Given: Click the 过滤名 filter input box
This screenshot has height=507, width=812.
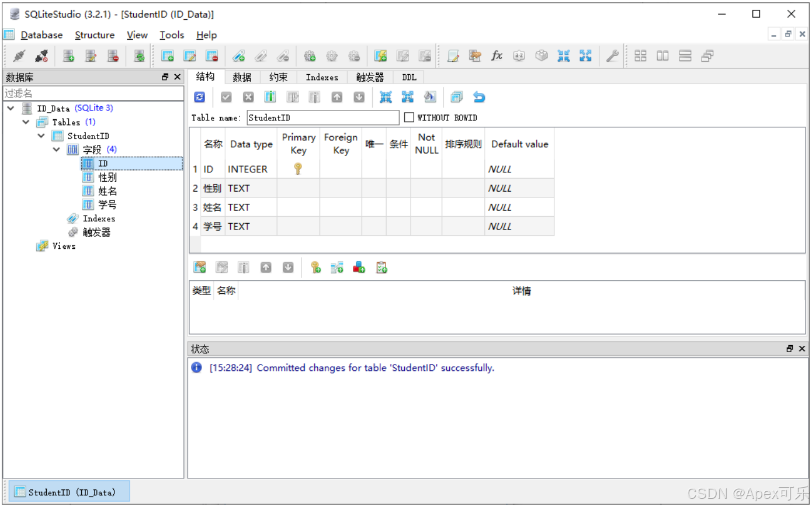Looking at the screenshot, I should [x=93, y=93].
